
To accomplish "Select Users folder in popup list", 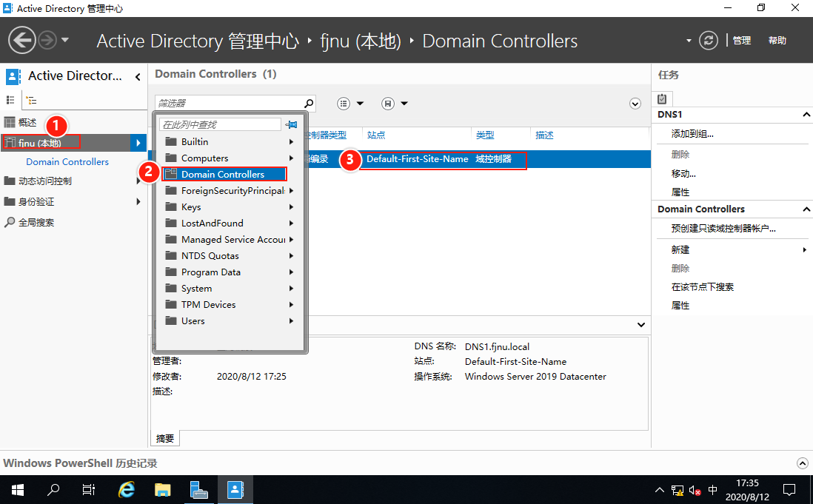I will [x=230, y=321].
